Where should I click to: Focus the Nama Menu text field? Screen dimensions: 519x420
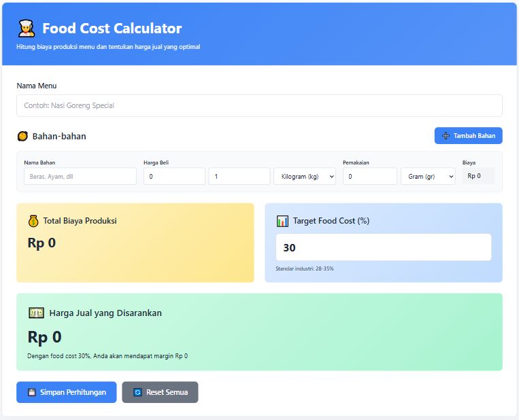259,106
